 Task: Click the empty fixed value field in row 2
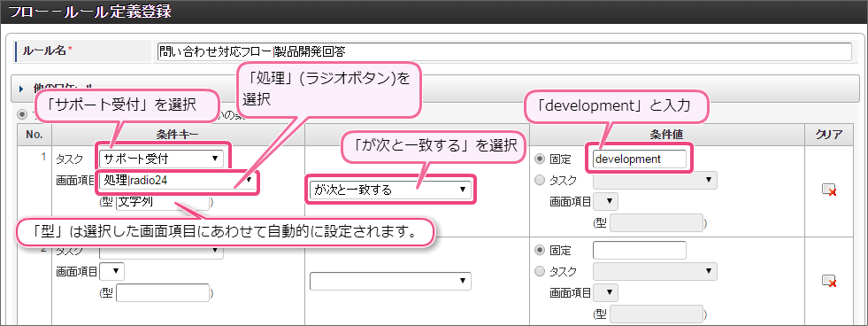click(640, 250)
